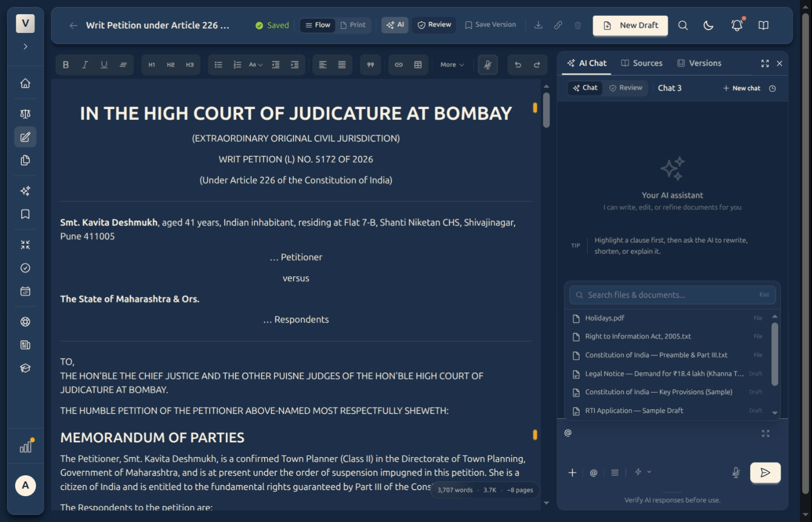Click the undo arrow icon

click(518, 65)
